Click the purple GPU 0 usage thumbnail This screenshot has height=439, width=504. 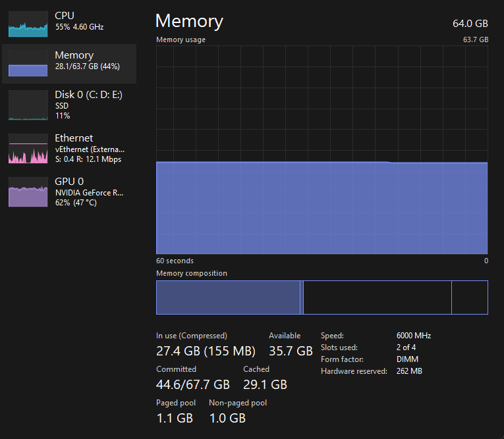point(28,192)
